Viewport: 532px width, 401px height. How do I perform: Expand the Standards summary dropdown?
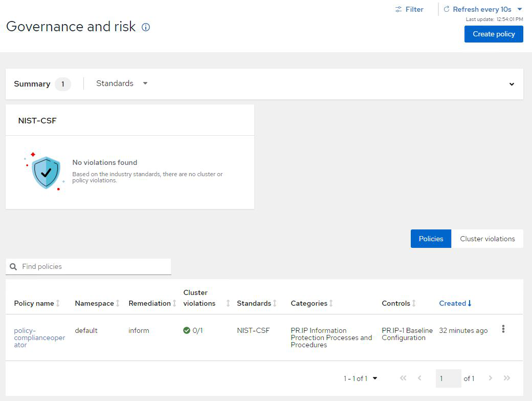122,83
